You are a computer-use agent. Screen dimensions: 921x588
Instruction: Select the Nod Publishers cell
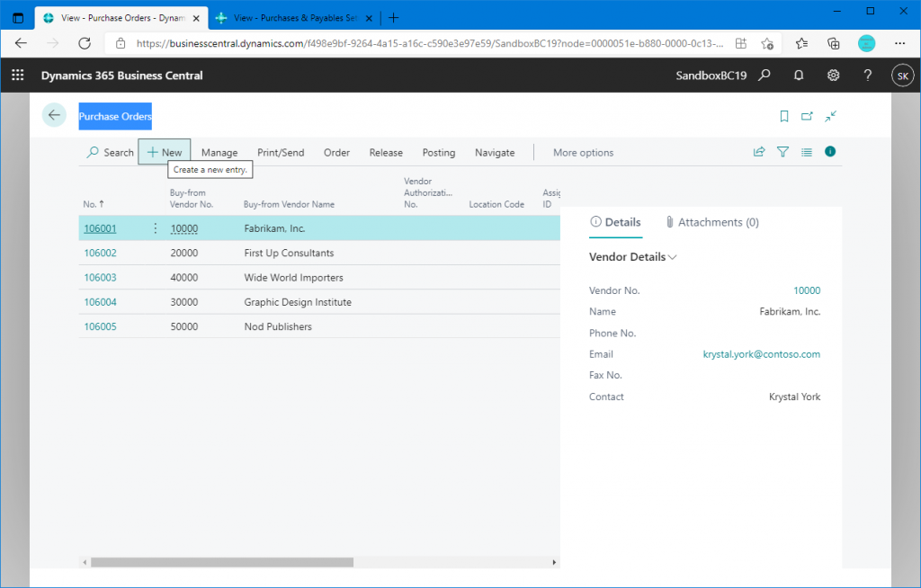point(278,326)
